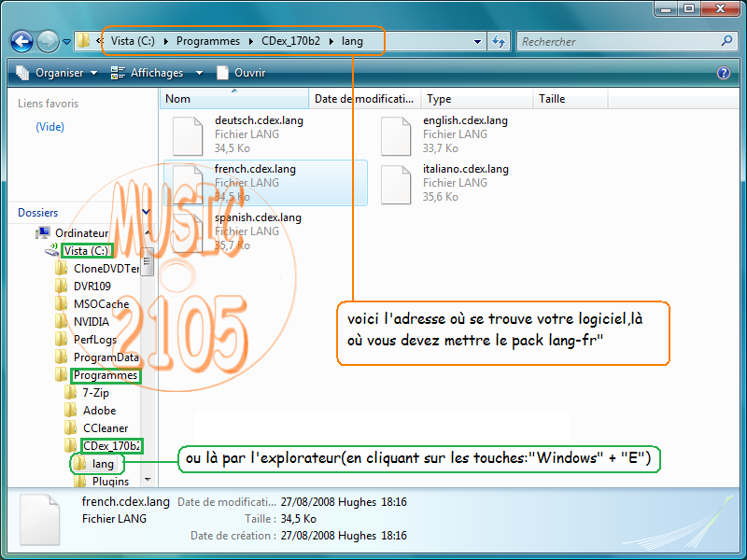This screenshot has height=560, width=747.
Task: Expand arrow after Programmes breadcrumb
Action: [x=250, y=41]
